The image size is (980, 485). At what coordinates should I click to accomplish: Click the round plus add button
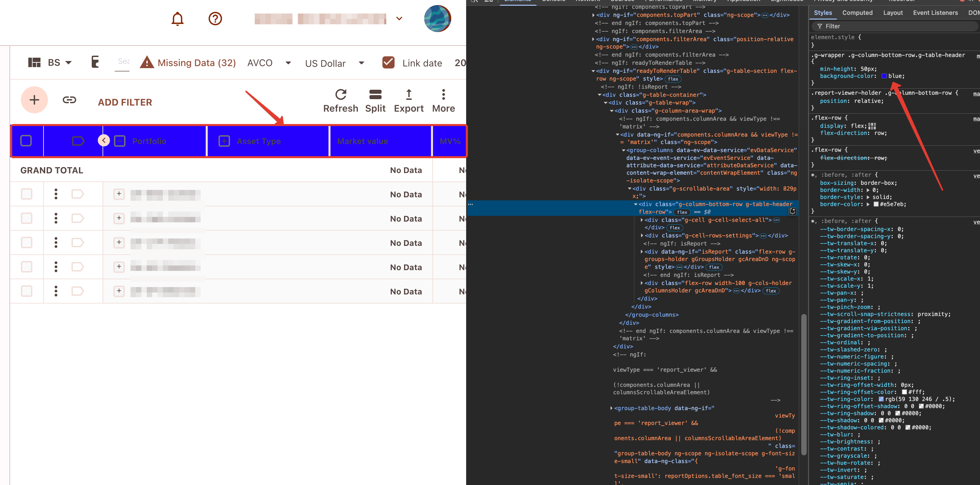click(34, 100)
